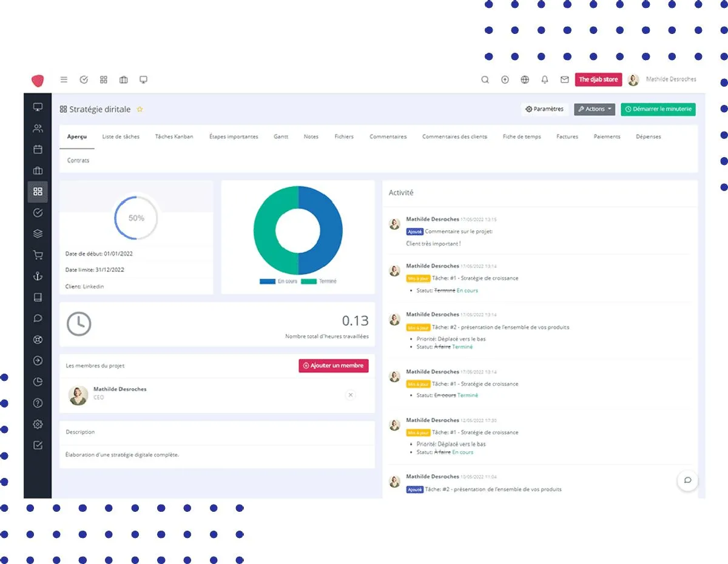Open the arrow-in-circle icon in sidebar
728x564 pixels.
[38, 361]
